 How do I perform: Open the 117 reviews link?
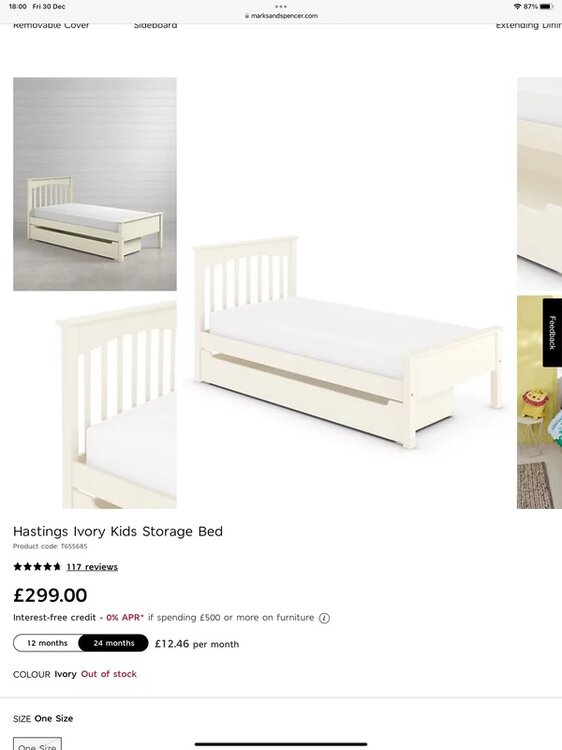pos(92,567)
